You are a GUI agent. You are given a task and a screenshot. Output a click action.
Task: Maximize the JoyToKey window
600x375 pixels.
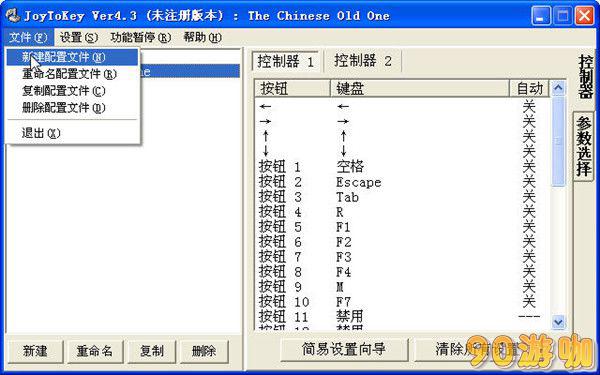click(x=562, y=16)
